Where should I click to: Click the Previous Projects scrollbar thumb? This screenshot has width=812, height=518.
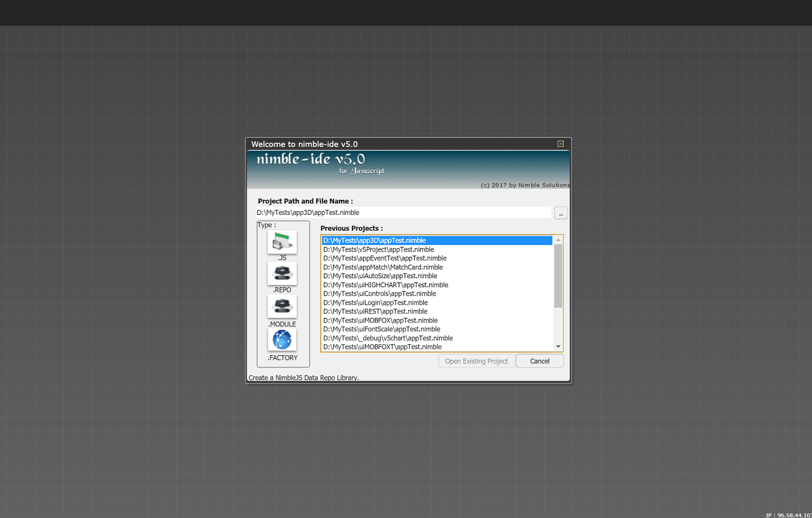coord(558,276)
